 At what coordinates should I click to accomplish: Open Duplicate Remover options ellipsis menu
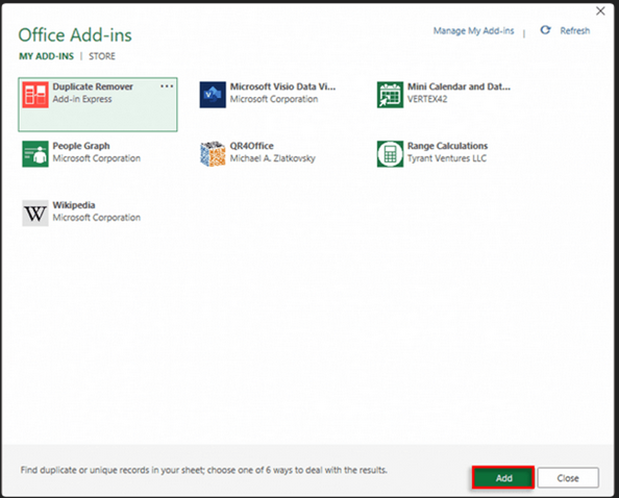click(167, 86)
